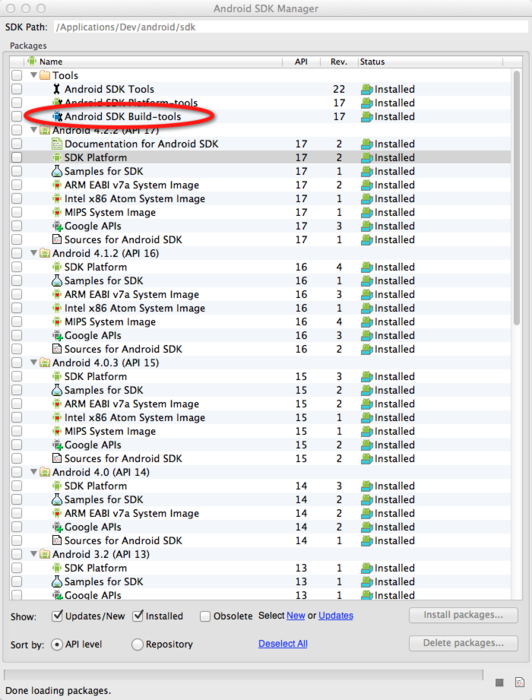Click the Android SDK Build-tools icon
Image resolution: width=532 pixels, height=700 pixels.
[57, 117]
